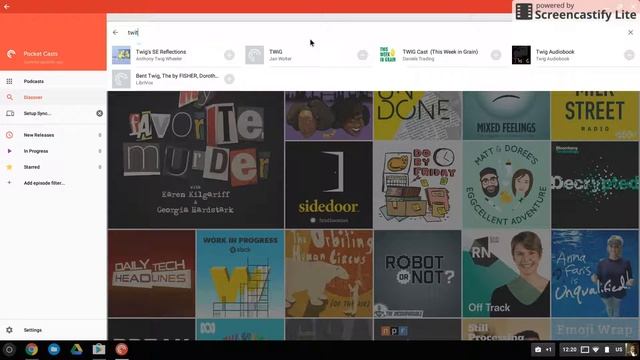Open the TWiG podcast artwork thumbnail
640x360 pixels.
[254, 55]
